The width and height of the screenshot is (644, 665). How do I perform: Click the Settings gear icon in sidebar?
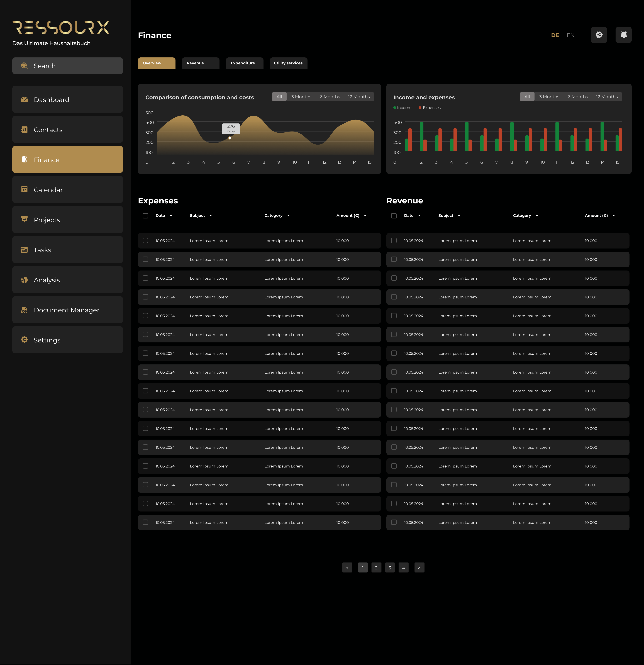tap(25, 340)
